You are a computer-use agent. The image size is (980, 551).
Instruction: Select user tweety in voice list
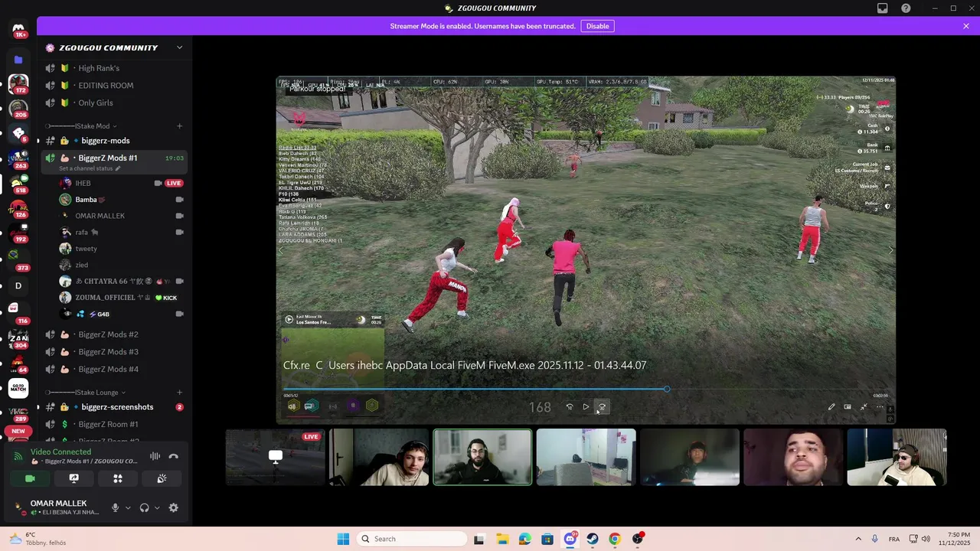pos(120,249)
